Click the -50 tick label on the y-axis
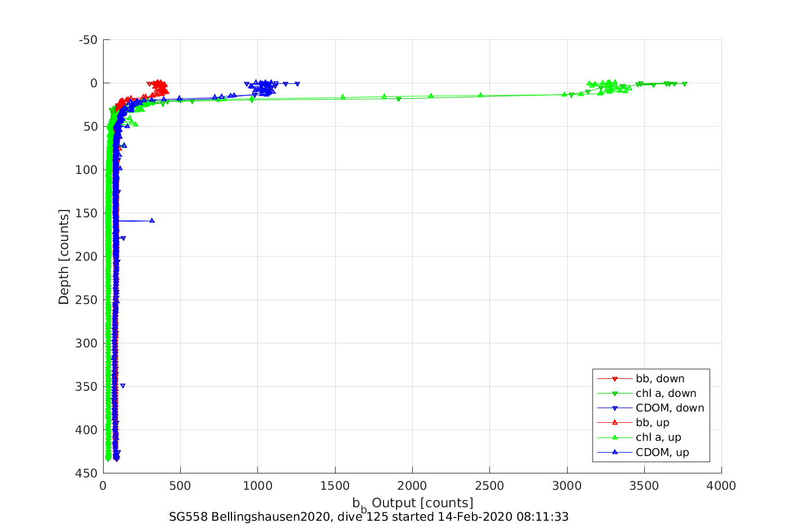The height and width of the screenshot is (532, 798). 87,40
